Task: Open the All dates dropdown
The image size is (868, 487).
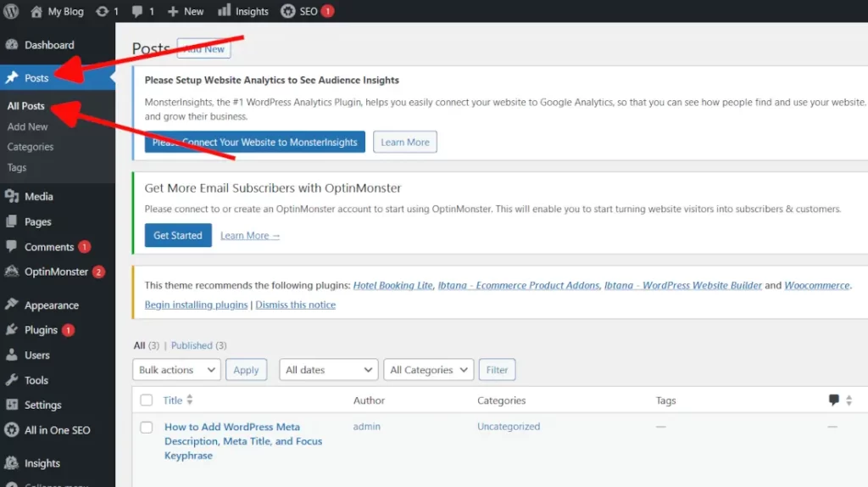Action: click(329, 370)
